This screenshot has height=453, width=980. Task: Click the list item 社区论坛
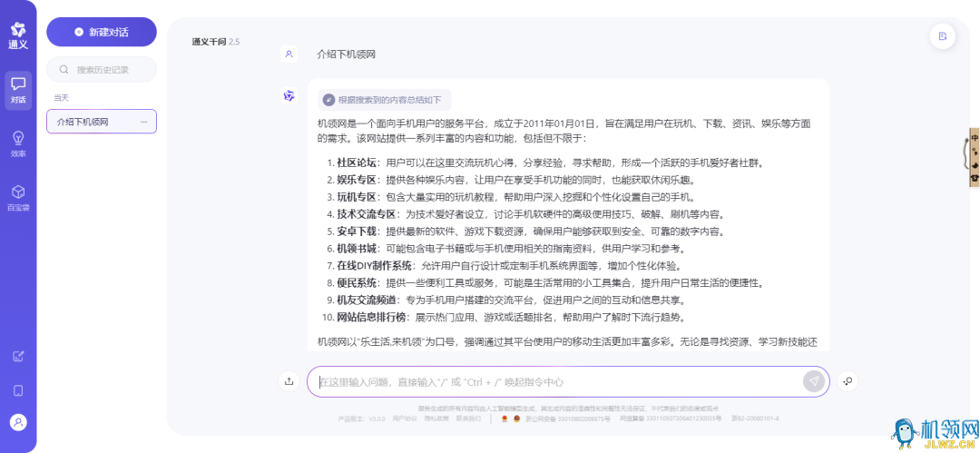pos(357,162)
